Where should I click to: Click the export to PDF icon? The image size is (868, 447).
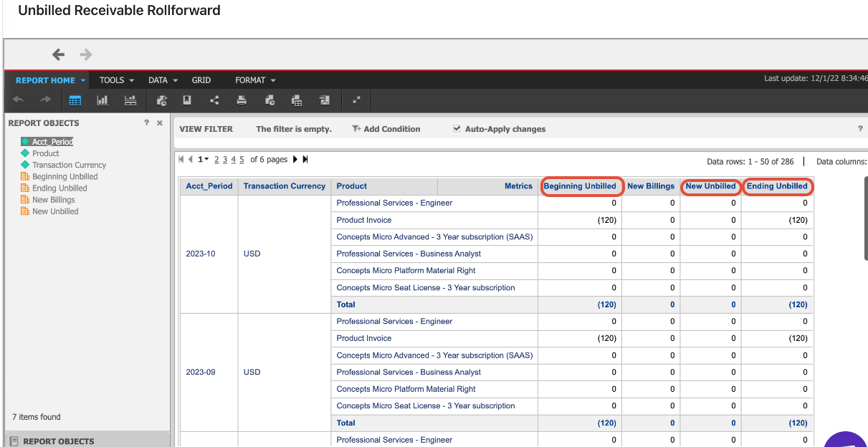click(x=325, y=100)
